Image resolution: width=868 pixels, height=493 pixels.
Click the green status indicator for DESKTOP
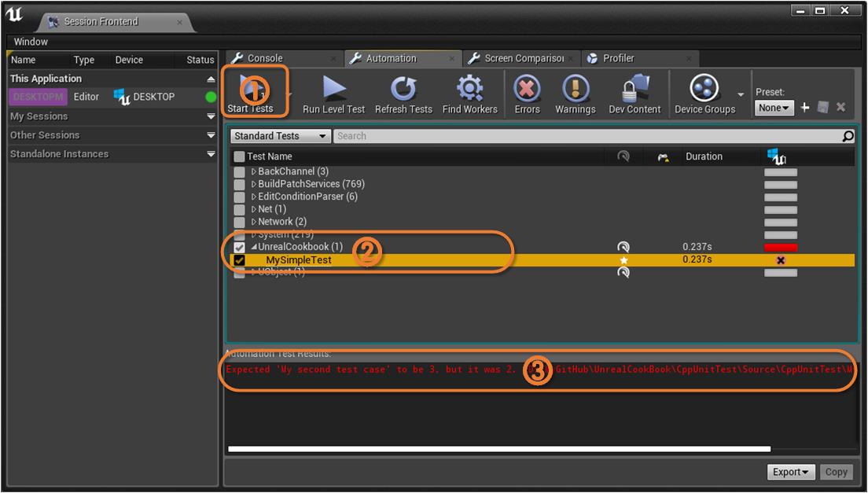pyautogui.click(x=211, y=97)
